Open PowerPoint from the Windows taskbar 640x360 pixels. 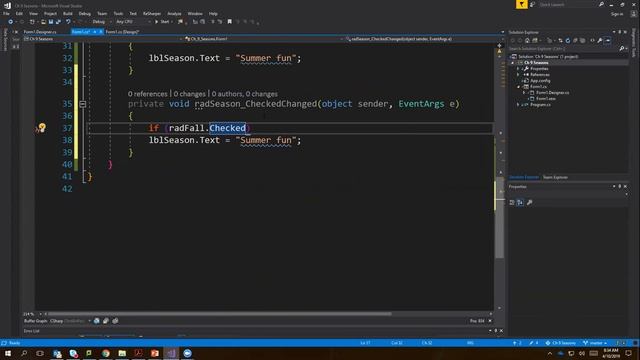pos(155,353)
